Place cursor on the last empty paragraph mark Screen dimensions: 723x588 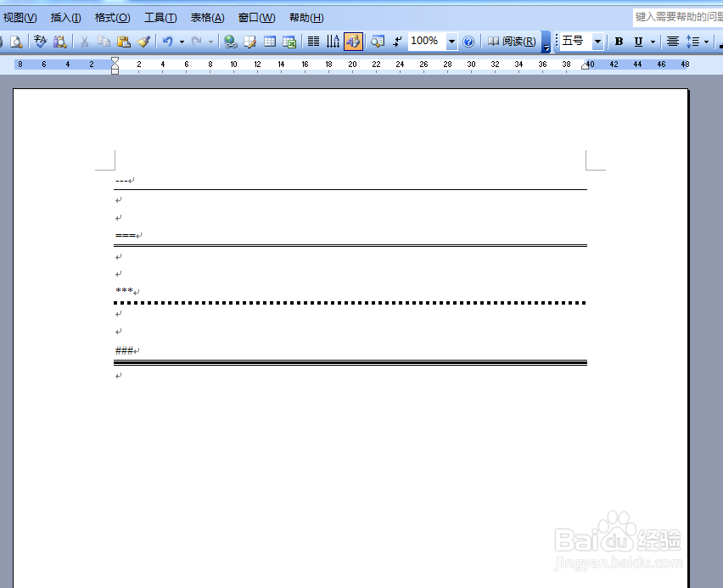point(119,376)
